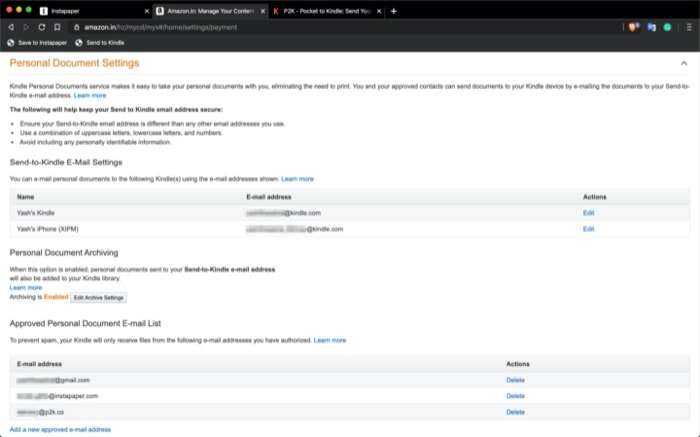Click the Yash's Kindle @kindle.com address
The height and width of the screenshot is (437, 700).
coord(283,213)
